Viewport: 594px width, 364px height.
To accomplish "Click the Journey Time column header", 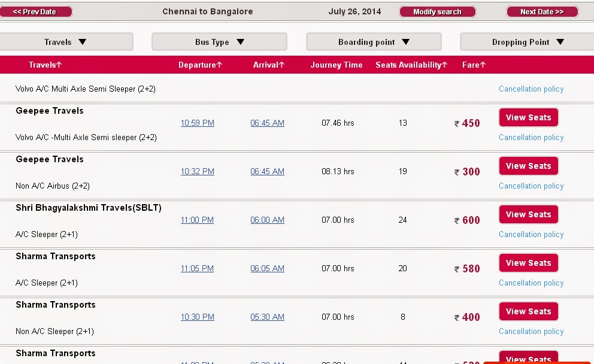I will 336,65.
